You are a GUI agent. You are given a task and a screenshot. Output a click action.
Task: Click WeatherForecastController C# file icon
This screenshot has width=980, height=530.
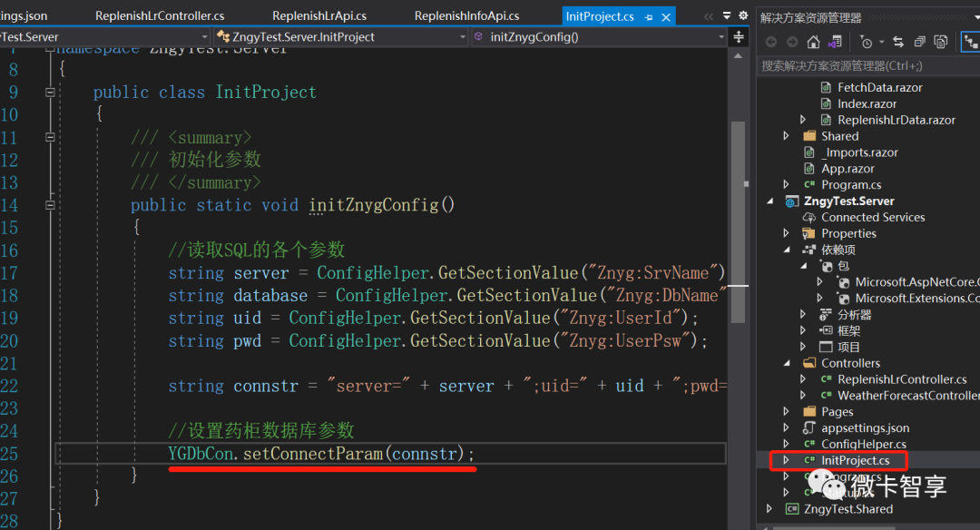[826, 396]
